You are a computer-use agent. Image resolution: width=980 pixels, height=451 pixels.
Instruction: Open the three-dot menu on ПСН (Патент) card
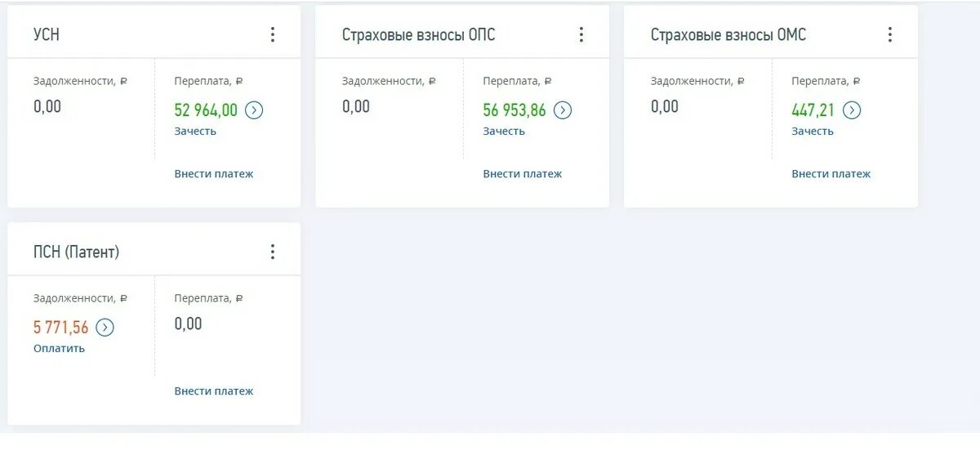pos(272,252)
